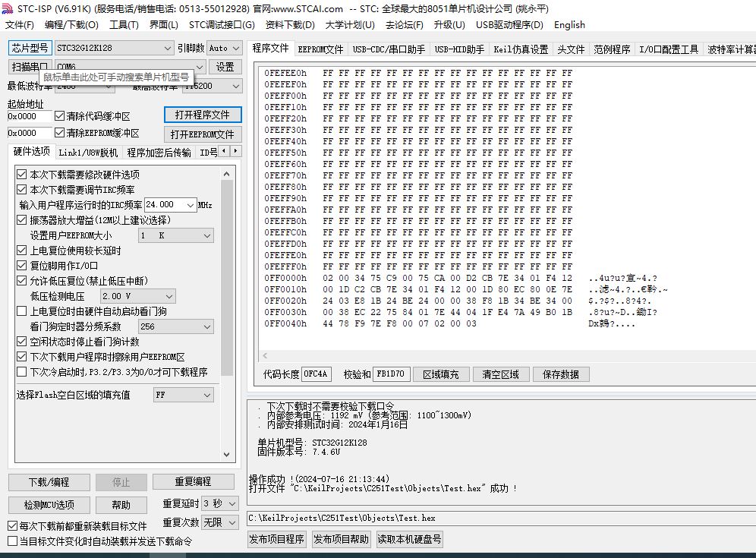The width and height of the screenshot is (756, 558).
Task: Switch to Keil仿真设置 tab
Action: [521, 49]
